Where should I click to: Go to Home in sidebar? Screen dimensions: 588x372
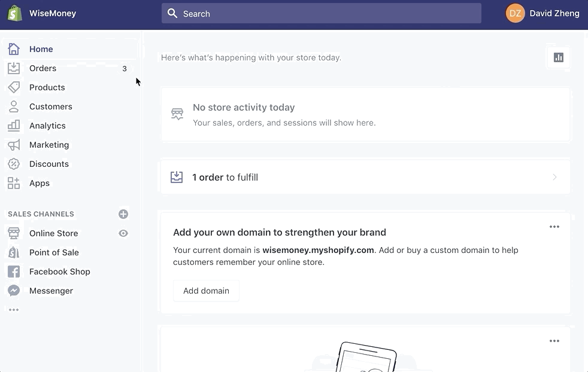41,49
